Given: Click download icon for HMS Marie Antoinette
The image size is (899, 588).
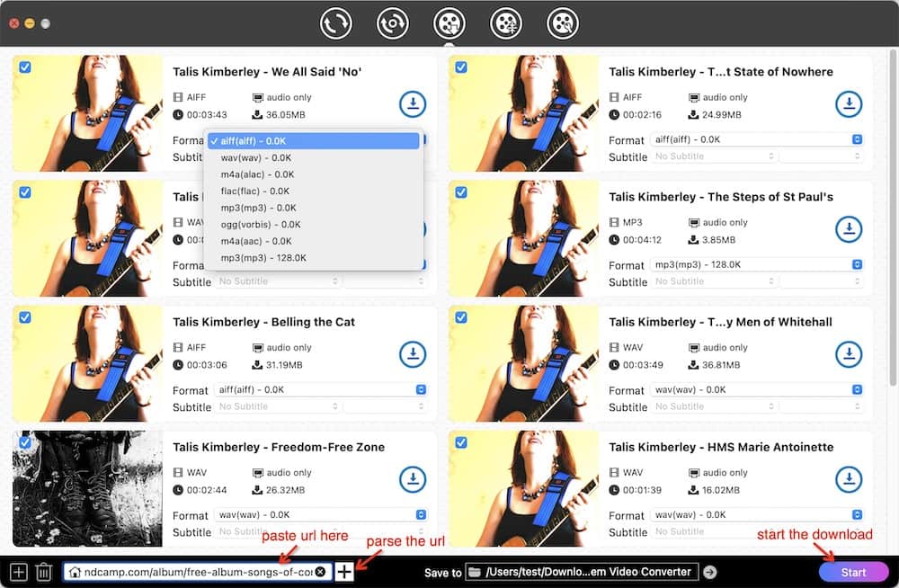Looking at the screenshot, I should coord(849,479).
